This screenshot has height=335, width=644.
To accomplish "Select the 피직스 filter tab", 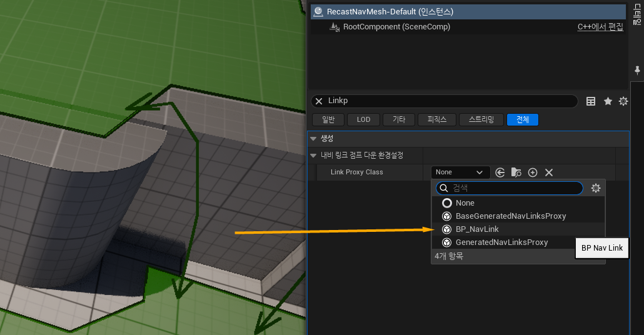I will [x=436, y=119].
